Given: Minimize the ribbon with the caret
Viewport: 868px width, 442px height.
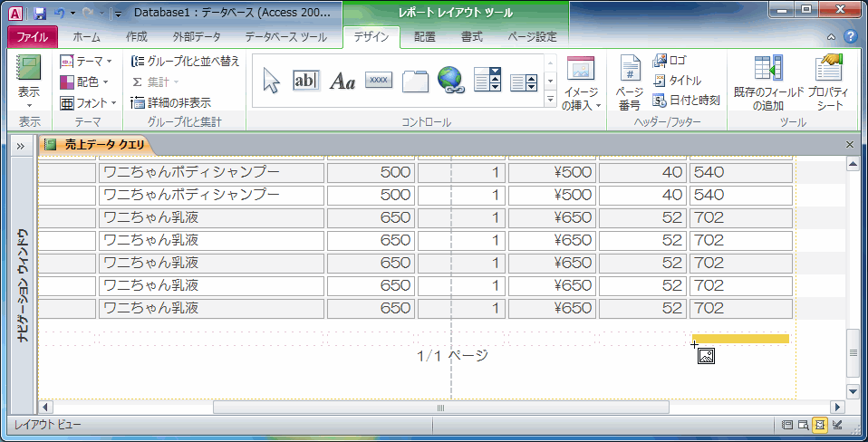Looking at the screenshot, I should point(831,37).
